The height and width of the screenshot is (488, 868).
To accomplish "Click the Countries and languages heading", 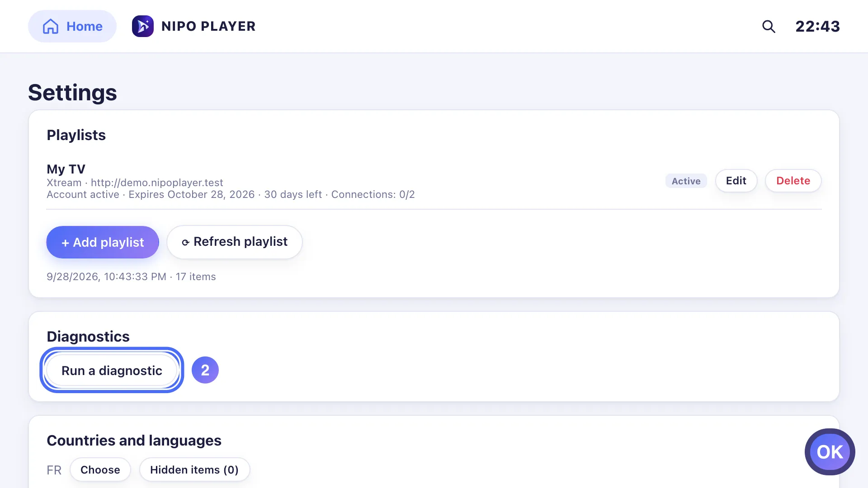I will [134, 441].
